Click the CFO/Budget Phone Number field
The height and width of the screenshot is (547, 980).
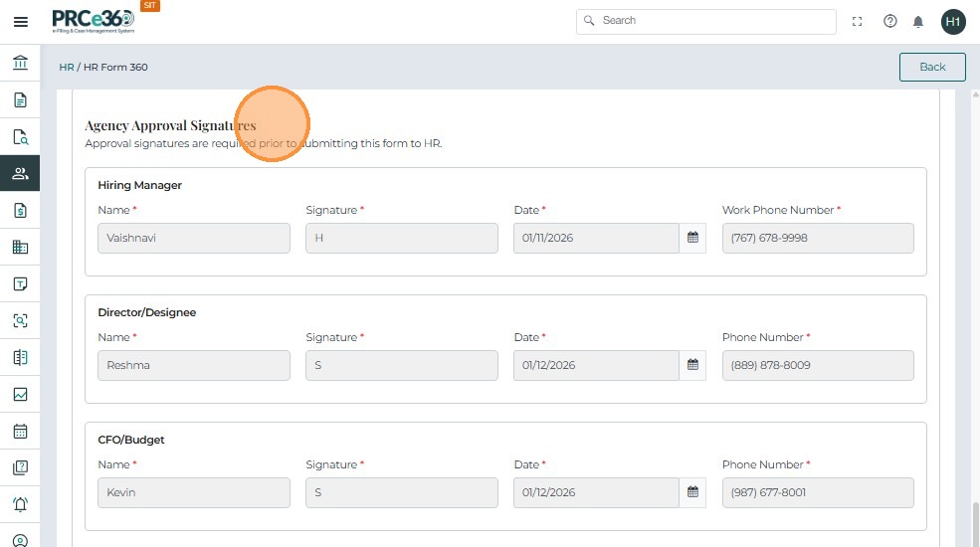(818, 492)
